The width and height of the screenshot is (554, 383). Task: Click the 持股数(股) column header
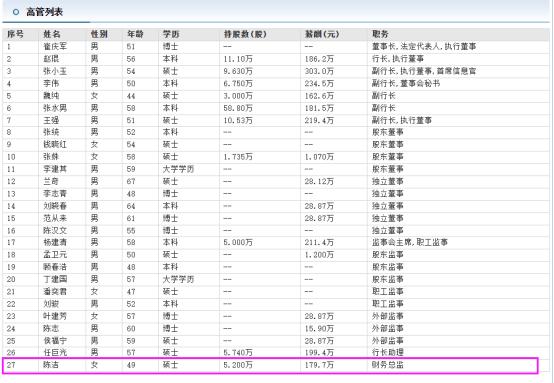coord(245,34)
